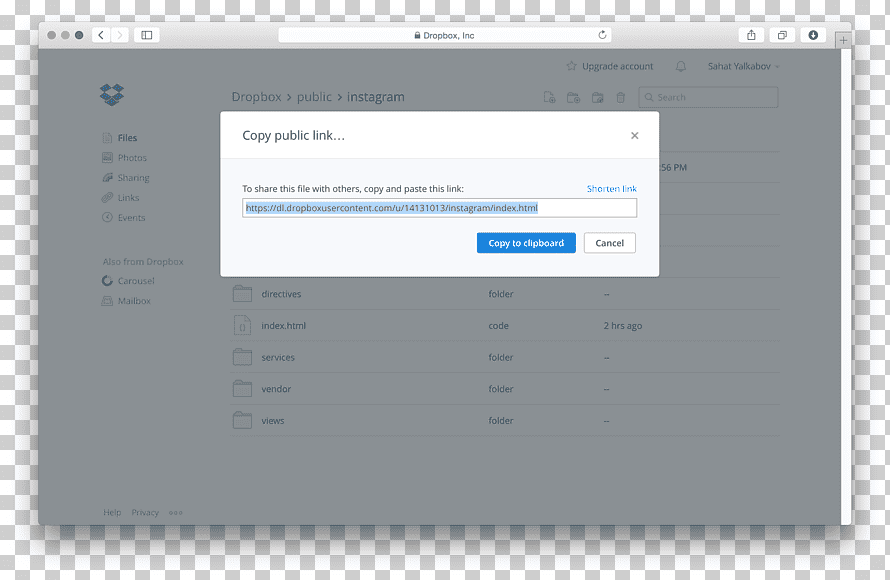Viewport: 890px width, 580px height.
Task: Click the services folder icon
Action: coord(242,357)
